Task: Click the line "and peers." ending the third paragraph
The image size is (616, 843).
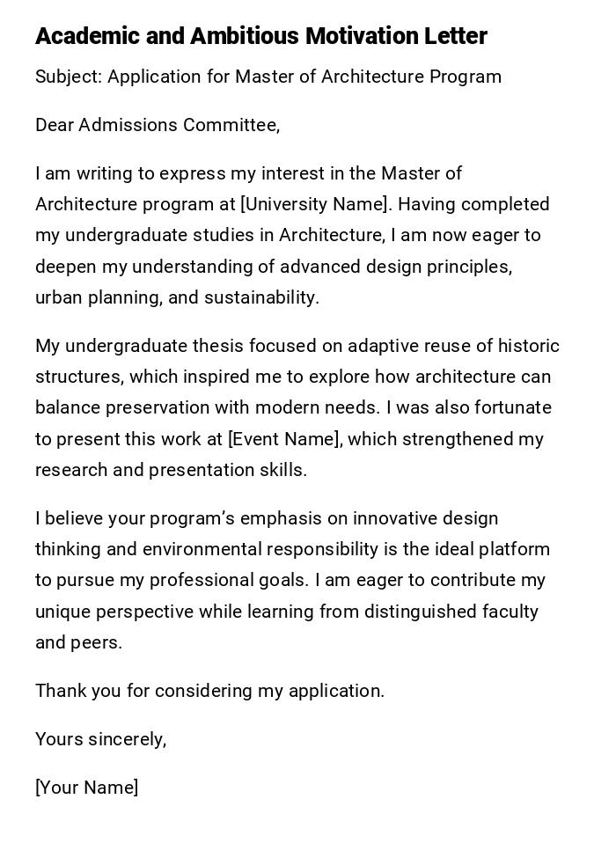Action: click(78, 642)
